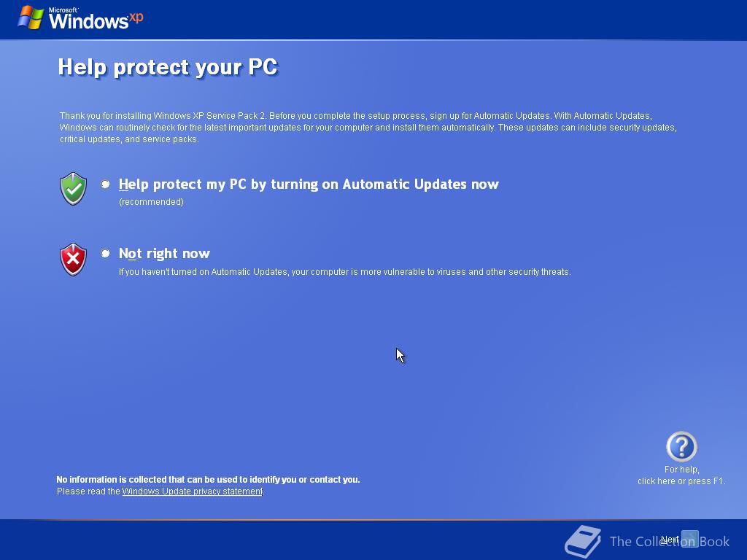Open the Windows Update privacy statement link
The image size is (747, 560).
pos(193,491)
